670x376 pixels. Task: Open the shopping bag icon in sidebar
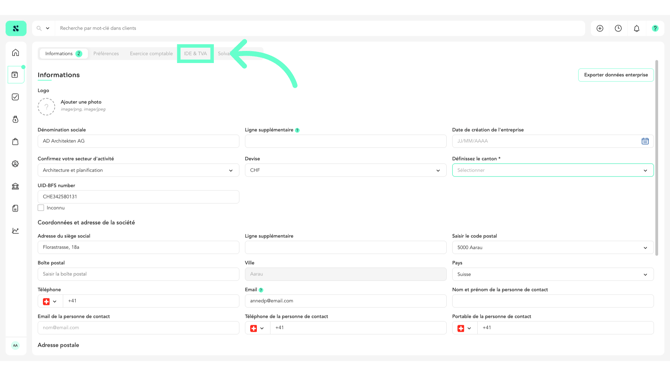(15, 141)
